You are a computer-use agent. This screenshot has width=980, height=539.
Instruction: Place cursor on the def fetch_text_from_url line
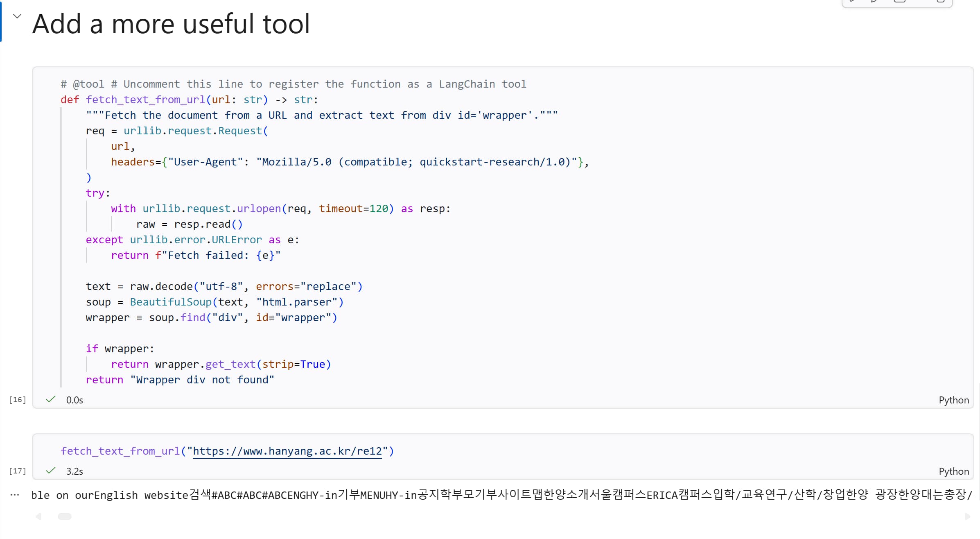(x=188, y=100)
